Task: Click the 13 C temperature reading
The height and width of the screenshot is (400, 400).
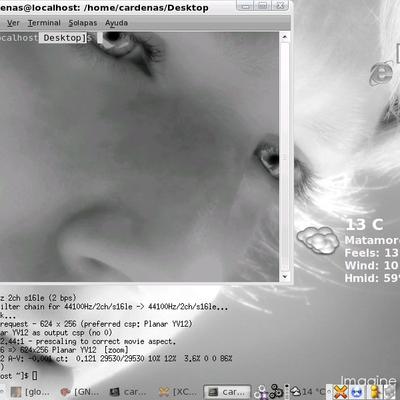Action: coord(364,225)
